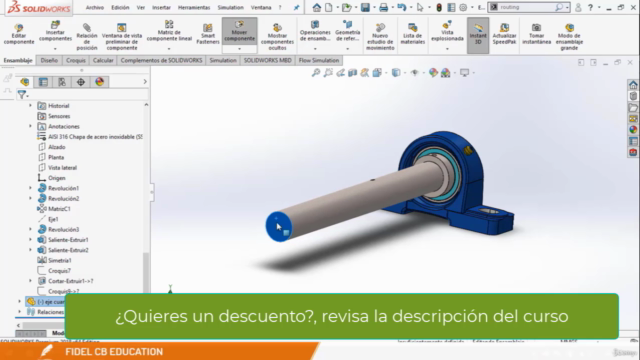Open Geometría de referencia tool
This screenshot has width=640, height=360.
[347, 31]
